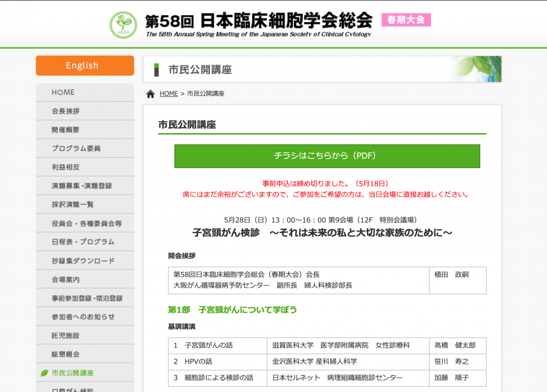Image resolution: width=547 pixels, height=392 pixels.
Task: Click the JSCC round logo icon
Action: [123, 25]
